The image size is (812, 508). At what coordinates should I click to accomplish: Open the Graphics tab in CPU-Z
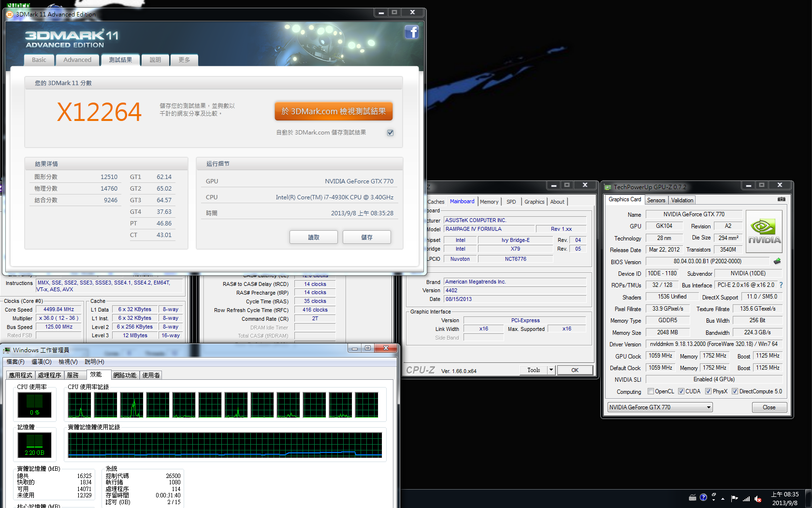click(534, 202)
